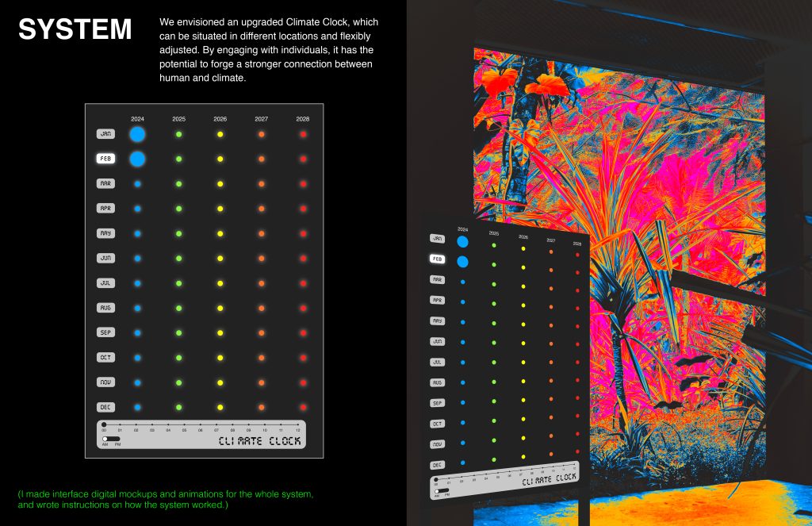The height and width of the screenshot is (526, 812).
Task: Click the orange September 2027 dot in flat mockup
Action: pyautogui.click(x=262, y=332)
